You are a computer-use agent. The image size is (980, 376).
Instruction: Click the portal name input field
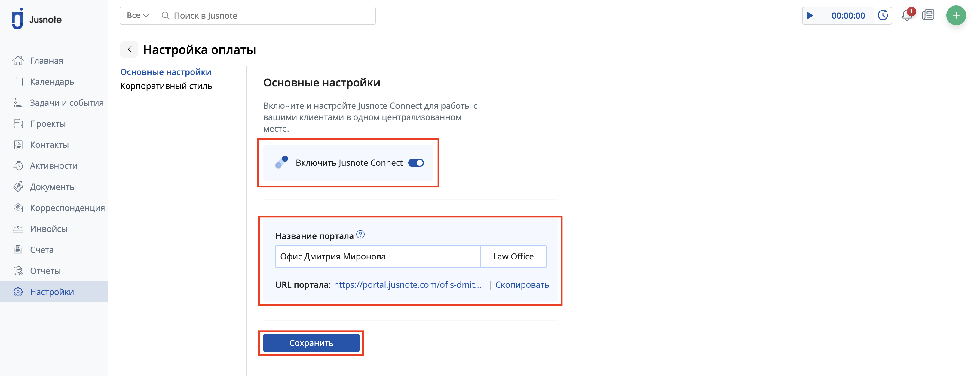pyautogui.click(x=378, y=256)
